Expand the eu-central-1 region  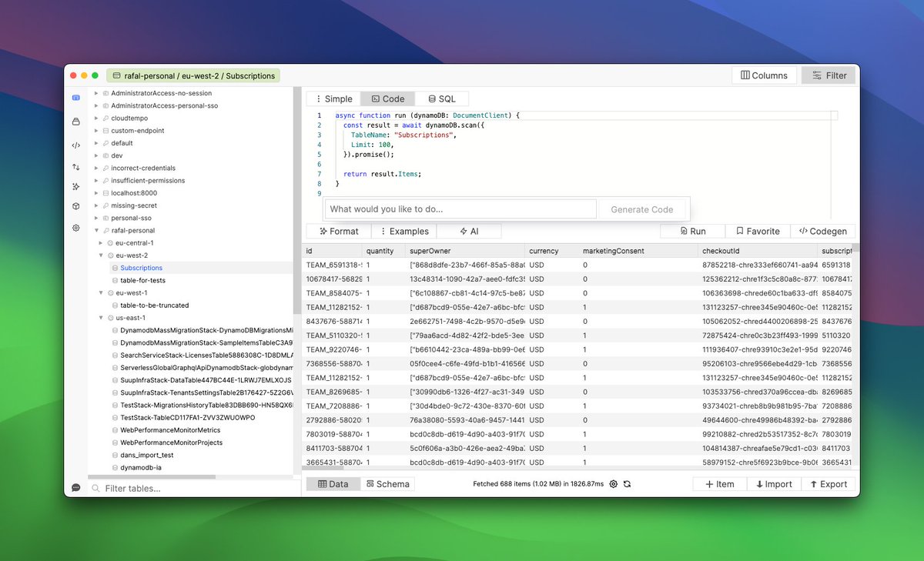(x=101, y=243)
